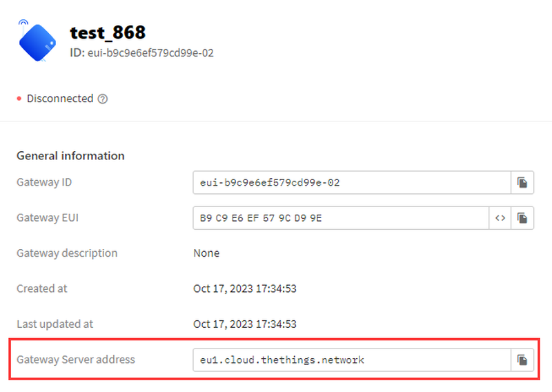Toggle Gateway EUI byte format view
Viewport: 552px width, 392px height.
(500, 218)
